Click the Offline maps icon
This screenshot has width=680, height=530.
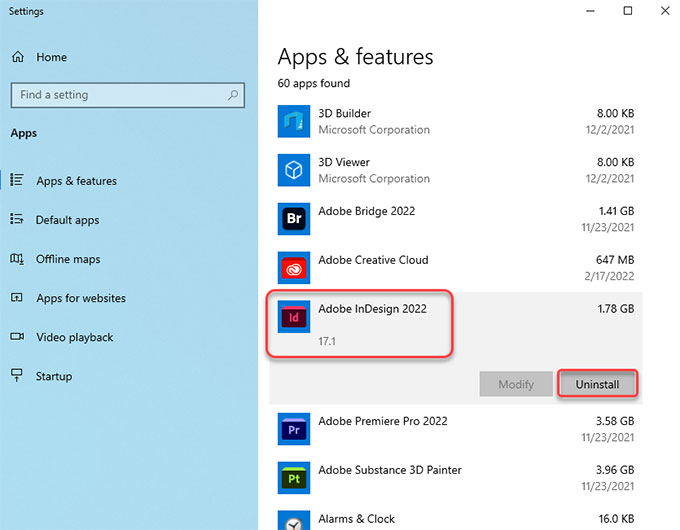click(17, 258)
